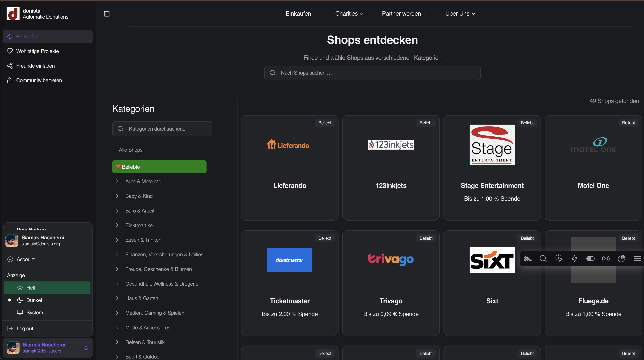Click the pie chart icon on the floating toolbar
This screenshot has width=644, height=360.
click(x=621, y=258)
